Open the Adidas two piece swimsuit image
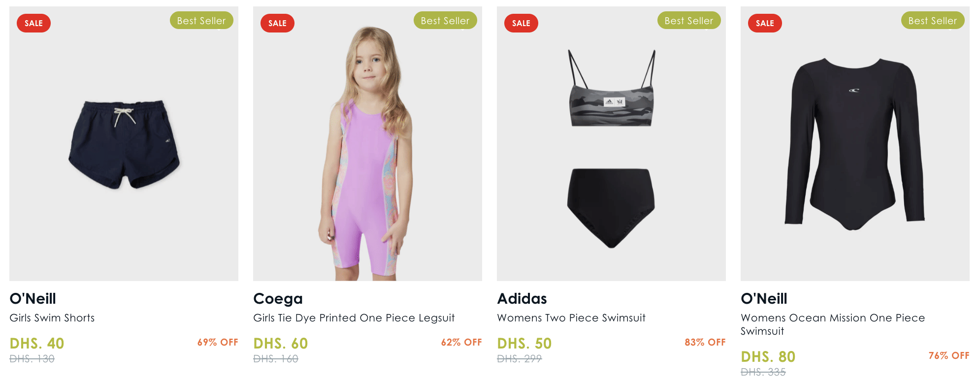The width and height of the screenshot is (980, 381). tap(611, 148)
